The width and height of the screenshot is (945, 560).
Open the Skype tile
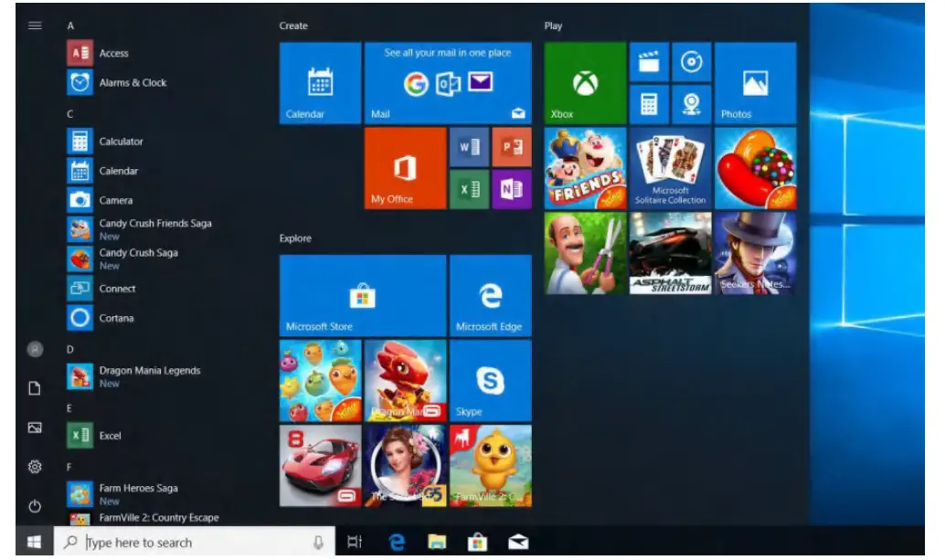[491, 381]
